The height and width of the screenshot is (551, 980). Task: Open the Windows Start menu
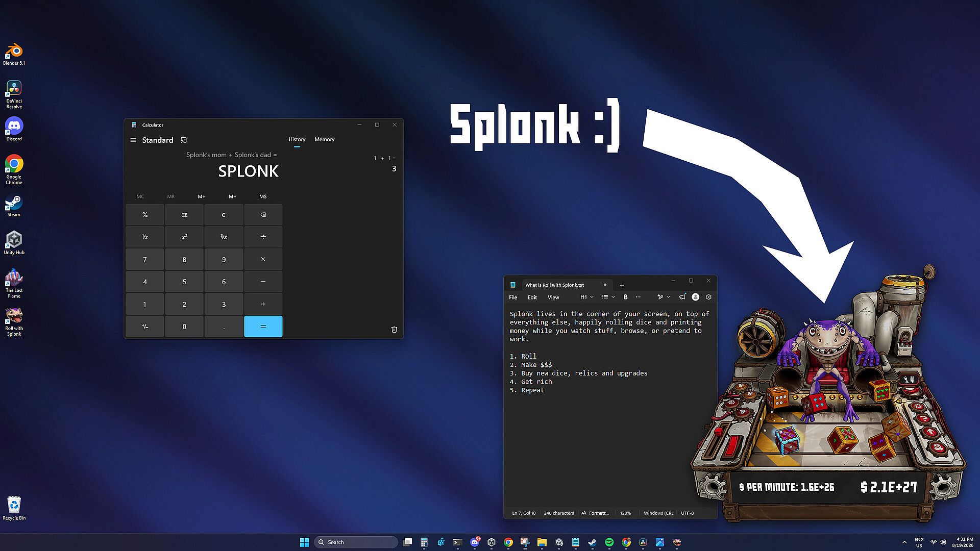click(x=304, y=542)
